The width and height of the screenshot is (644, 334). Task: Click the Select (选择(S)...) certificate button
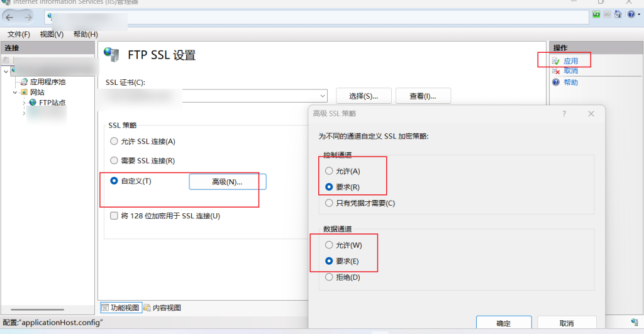(x=364, y=96)
